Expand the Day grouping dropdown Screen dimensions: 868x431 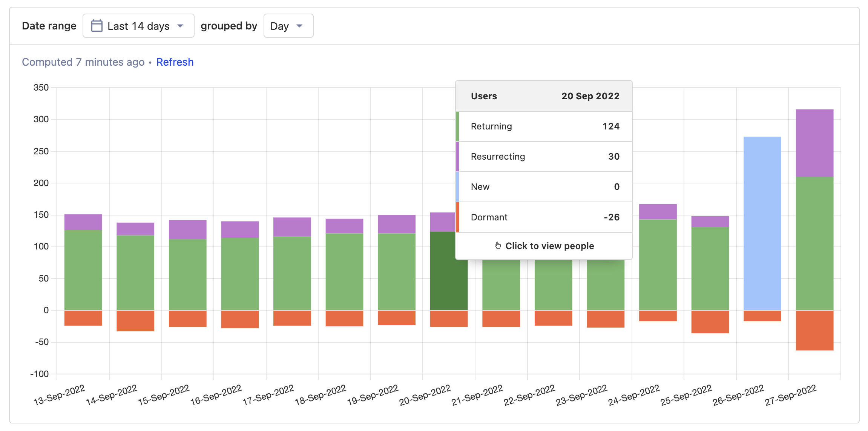(x=288, y=26)
